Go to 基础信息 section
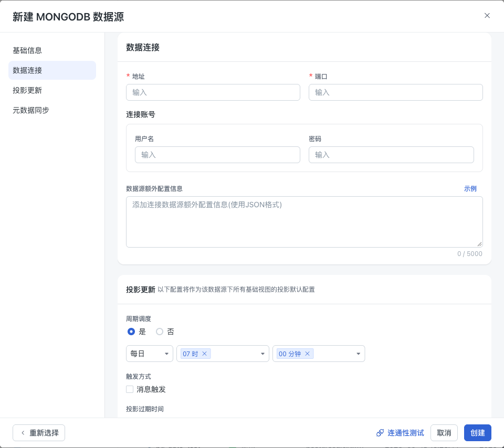 tap(52, 50)
